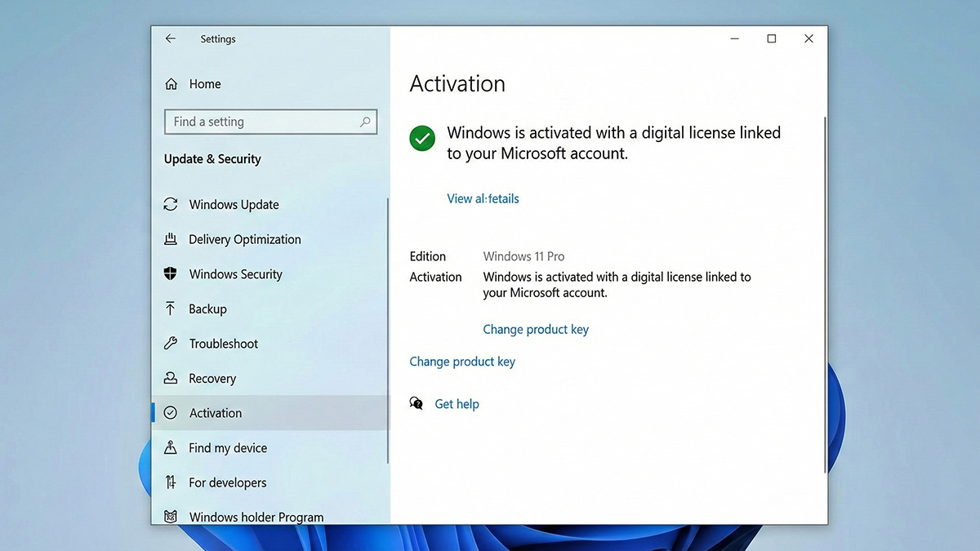Select the Home icon
This screenshot has height=551, width=980.
point(171,83)
